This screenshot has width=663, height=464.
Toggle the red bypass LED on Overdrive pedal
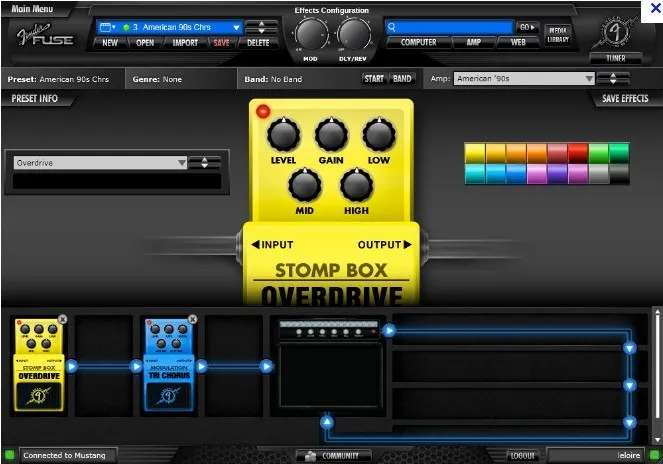tap(263, 112)
